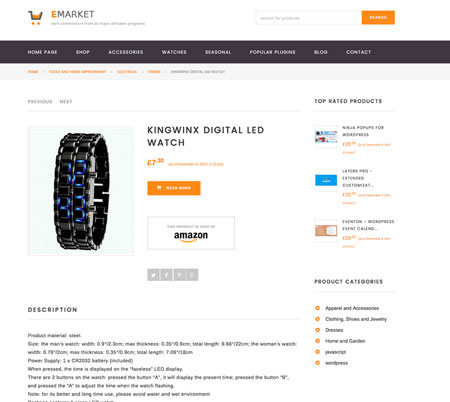Screen dimensions: 450x402
Task: Share product on Twitter icon
Action: [x=153, y=275]
